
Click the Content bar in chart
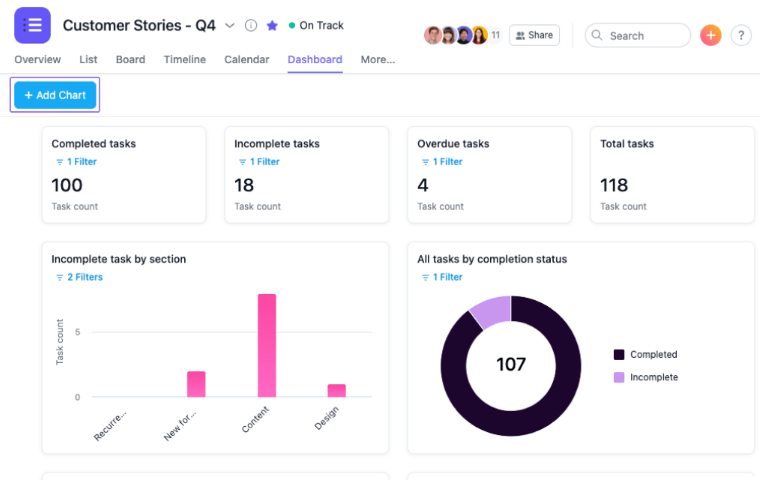pos(267,346)
